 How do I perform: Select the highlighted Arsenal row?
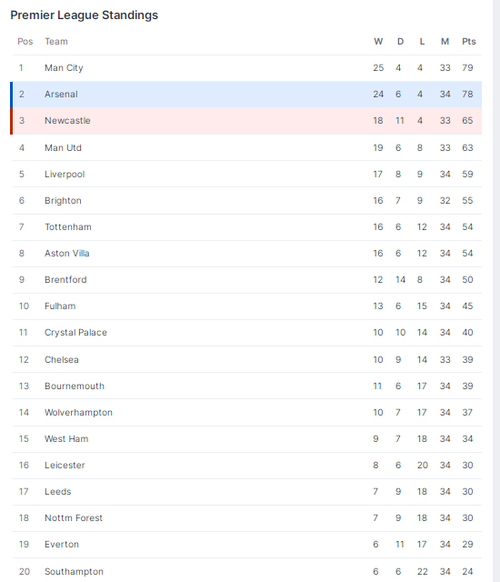[x=247, y=94]
